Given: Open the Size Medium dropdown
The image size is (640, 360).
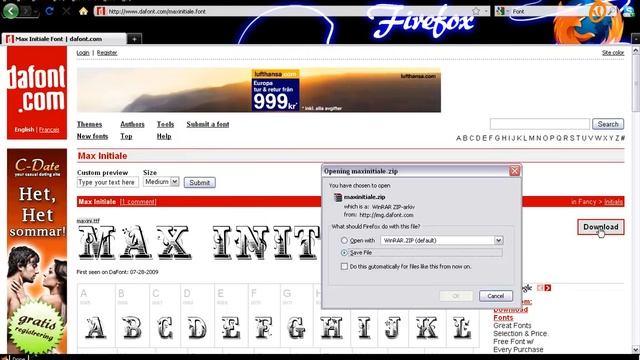Looking at the screenshot, I should pos(161,182).
